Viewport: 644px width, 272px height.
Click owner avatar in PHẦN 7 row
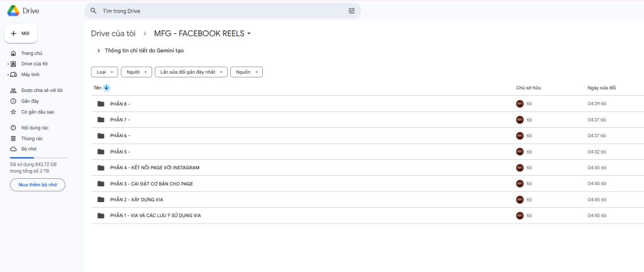point(519,120)
